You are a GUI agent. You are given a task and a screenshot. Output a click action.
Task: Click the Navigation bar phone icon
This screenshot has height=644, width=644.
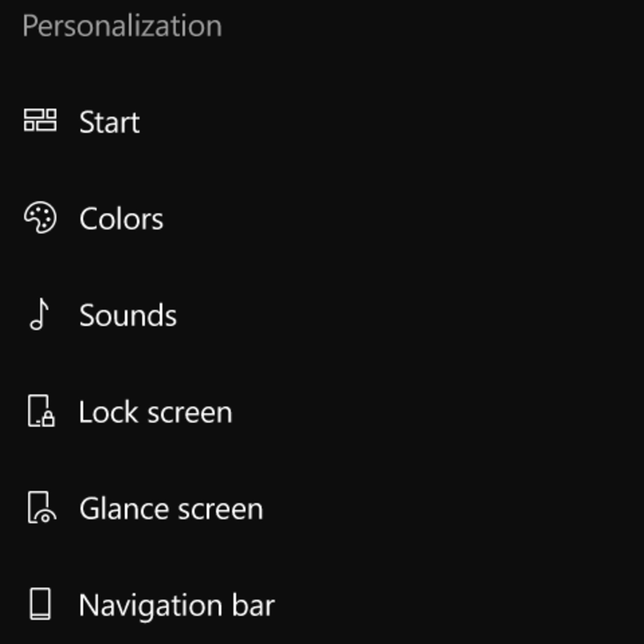pyautogui.click(x=40, y=604)
